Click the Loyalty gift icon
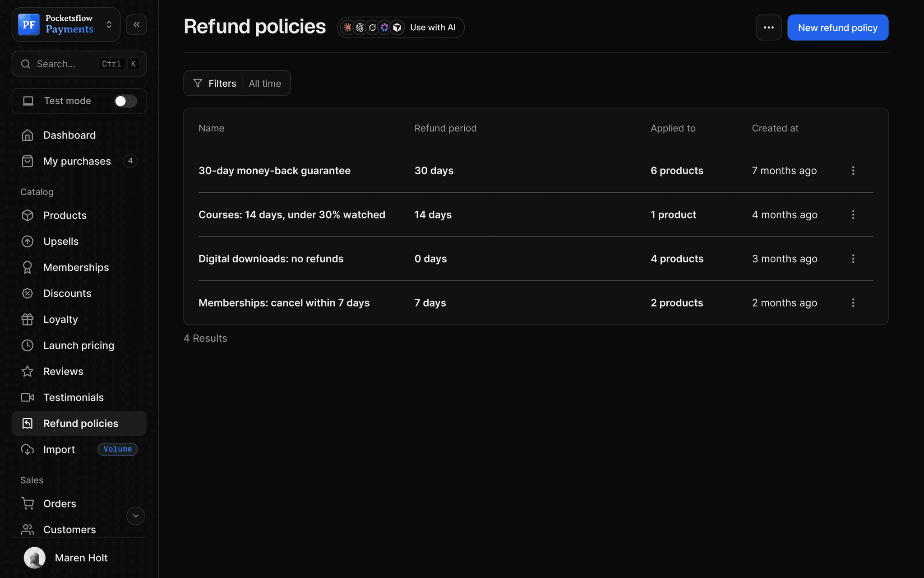This screenshot has height=578, width=924. [x=28, y=319]
